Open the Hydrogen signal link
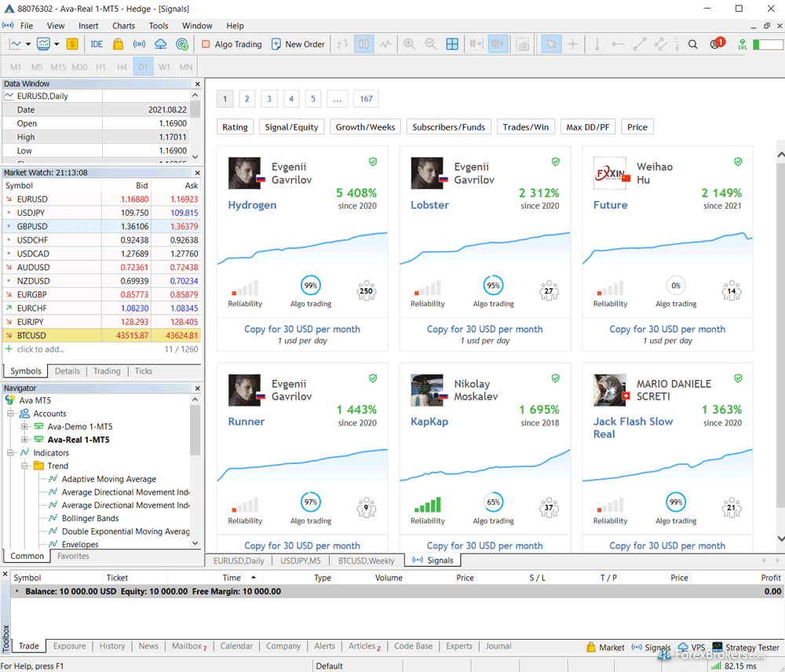This screenshot has width=785, height=672. [252, 205]
